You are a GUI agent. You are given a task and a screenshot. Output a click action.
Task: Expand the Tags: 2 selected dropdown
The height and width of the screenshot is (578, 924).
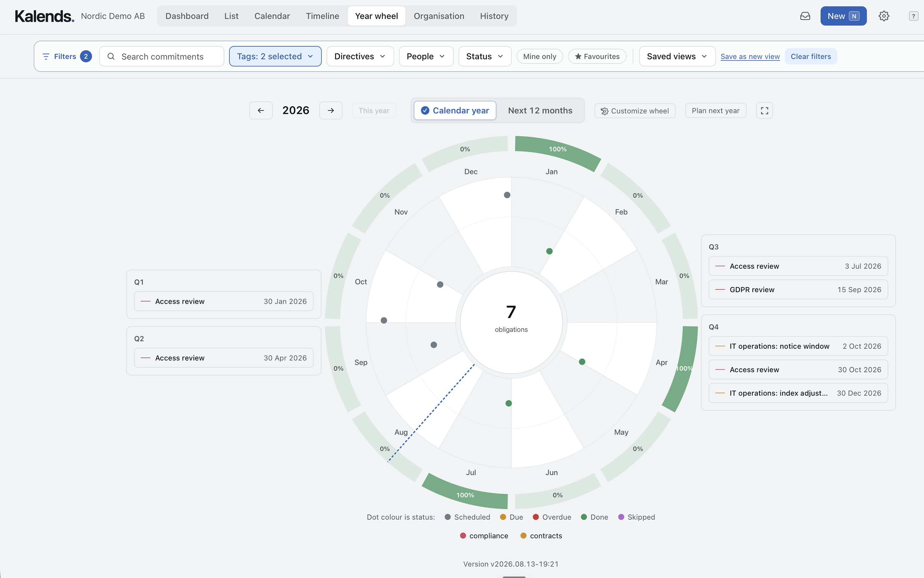[x=275, y=56]
